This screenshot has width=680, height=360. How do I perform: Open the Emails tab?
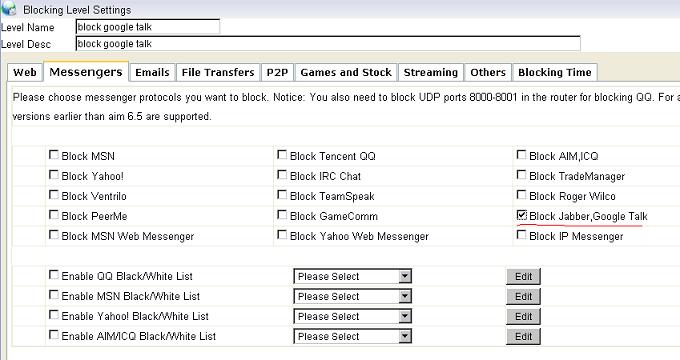tap(152, 72)
